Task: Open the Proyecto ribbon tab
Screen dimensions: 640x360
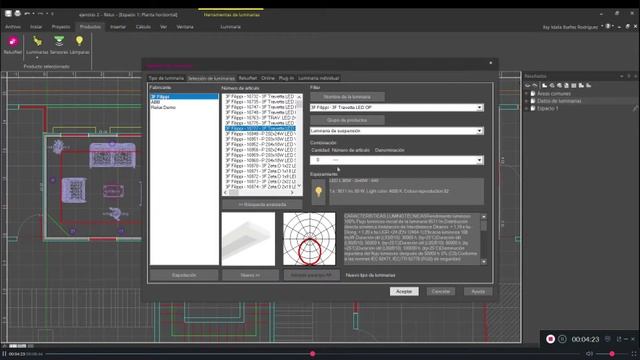Action: (61, 27)
